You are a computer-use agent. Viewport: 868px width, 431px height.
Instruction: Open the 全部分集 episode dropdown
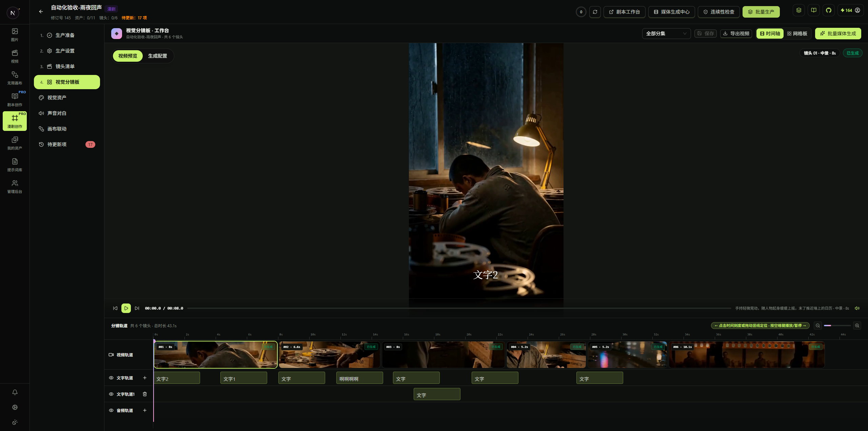(666, 34)
